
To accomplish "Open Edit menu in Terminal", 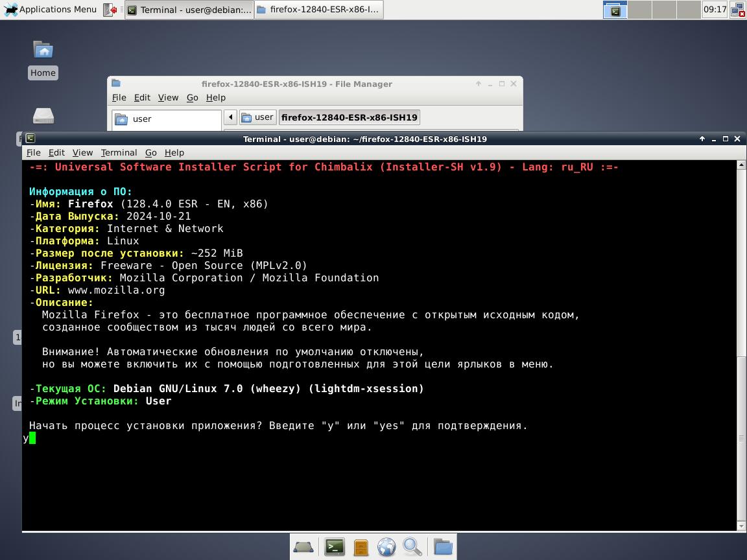I will coord(56,152).
